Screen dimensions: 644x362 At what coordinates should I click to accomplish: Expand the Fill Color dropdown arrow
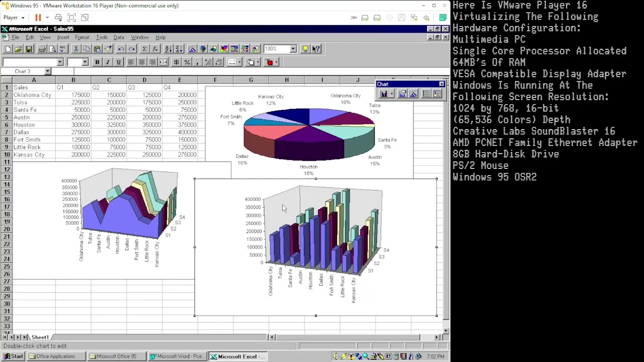(x=257, y=62)
